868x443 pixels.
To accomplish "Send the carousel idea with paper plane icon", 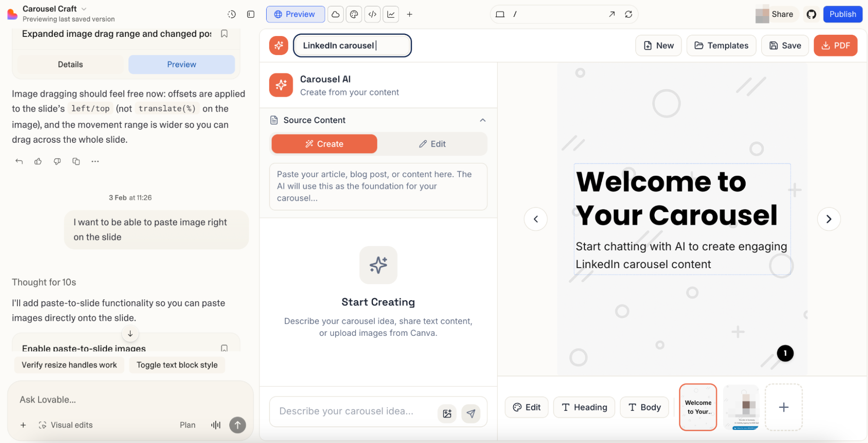I will coord(471,413).
